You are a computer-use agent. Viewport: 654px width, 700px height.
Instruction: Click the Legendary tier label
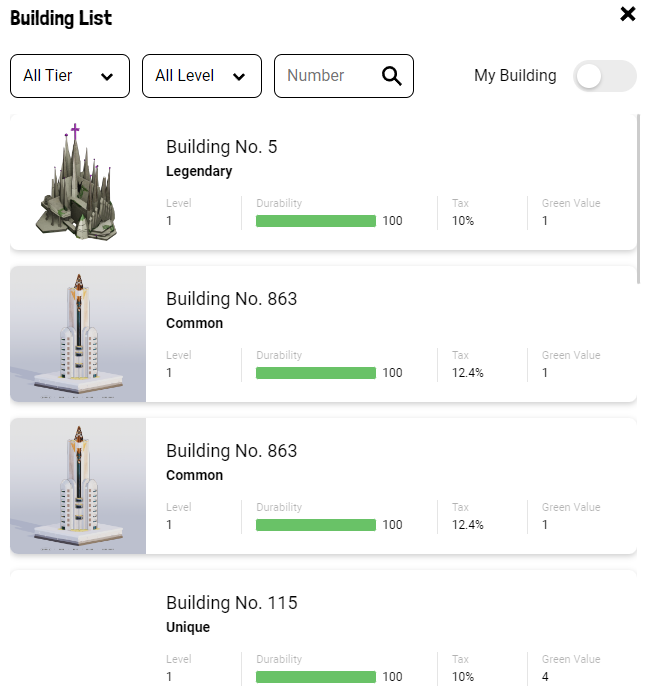pos(199,171)
